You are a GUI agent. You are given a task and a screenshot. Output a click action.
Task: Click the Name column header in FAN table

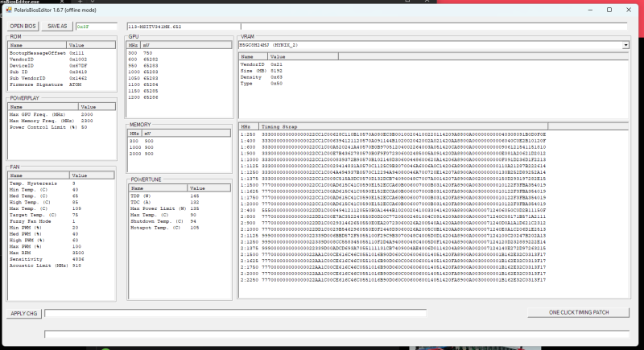[39, 175]
